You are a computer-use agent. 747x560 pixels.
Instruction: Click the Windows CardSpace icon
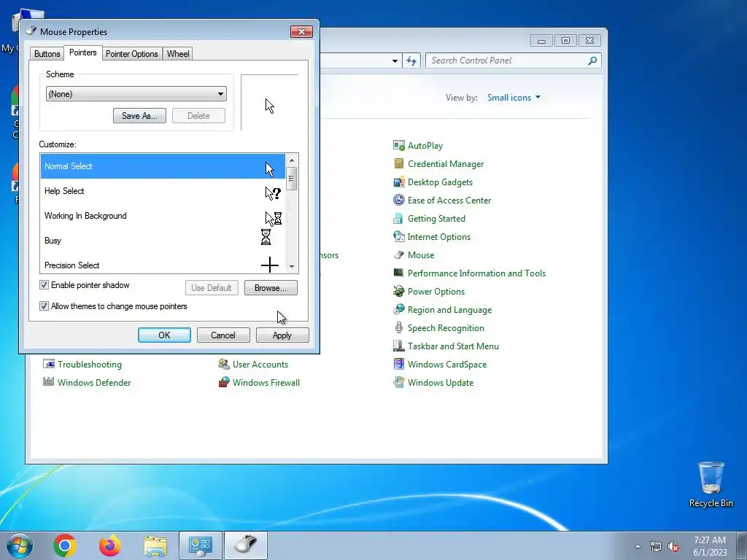click(x=399, y=365)
